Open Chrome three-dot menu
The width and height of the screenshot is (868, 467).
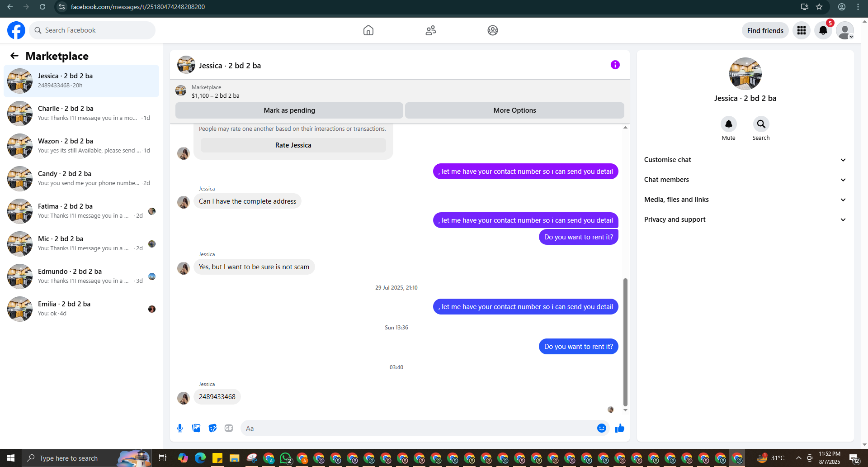(858, 7)
